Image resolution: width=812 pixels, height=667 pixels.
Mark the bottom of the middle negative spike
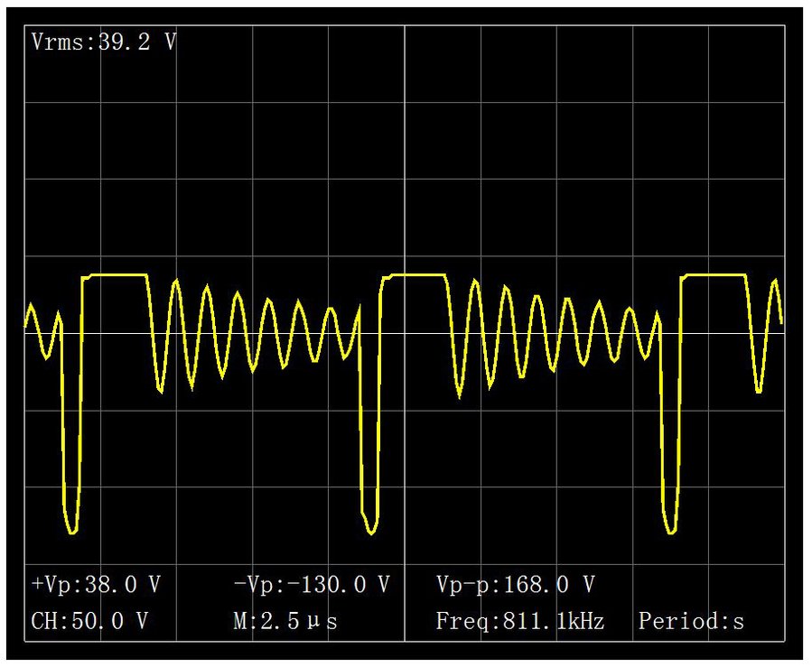(x=370, y=533)
